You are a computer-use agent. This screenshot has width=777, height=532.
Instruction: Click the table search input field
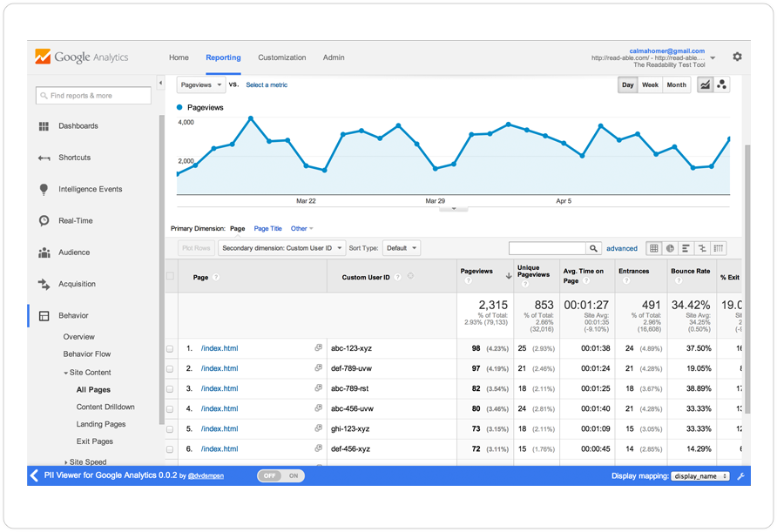548,248
